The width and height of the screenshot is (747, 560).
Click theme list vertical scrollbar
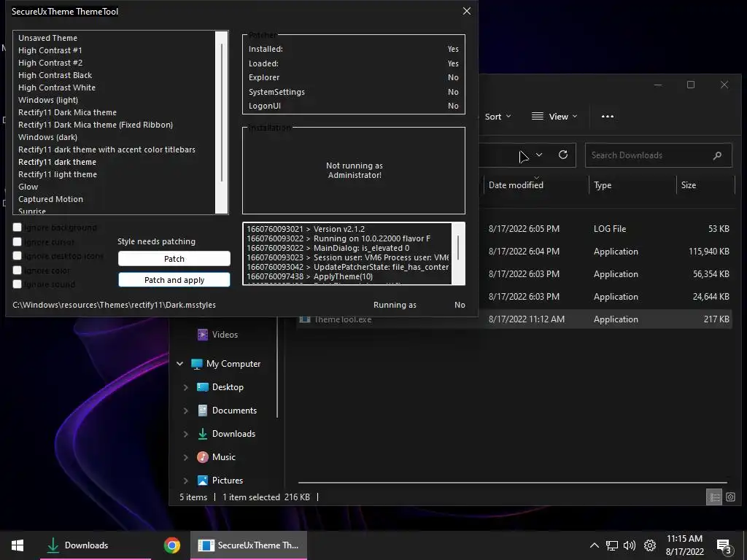[222, 122]
